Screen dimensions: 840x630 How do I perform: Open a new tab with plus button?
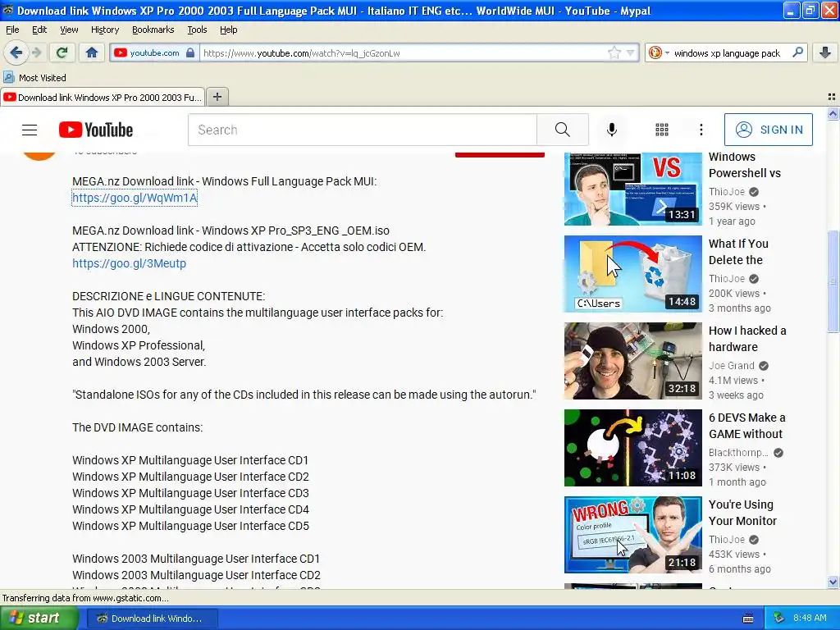tap(217, 97)
